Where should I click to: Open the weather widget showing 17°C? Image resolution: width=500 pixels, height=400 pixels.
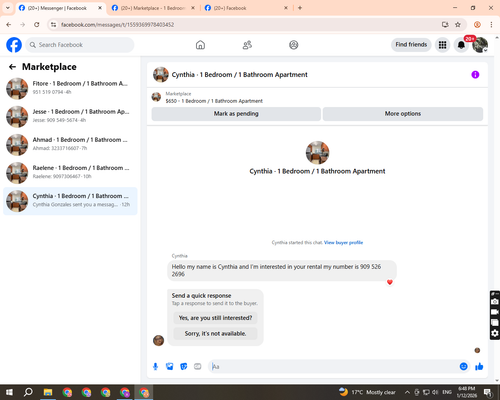pyautogui.click(x=367, y=392)
